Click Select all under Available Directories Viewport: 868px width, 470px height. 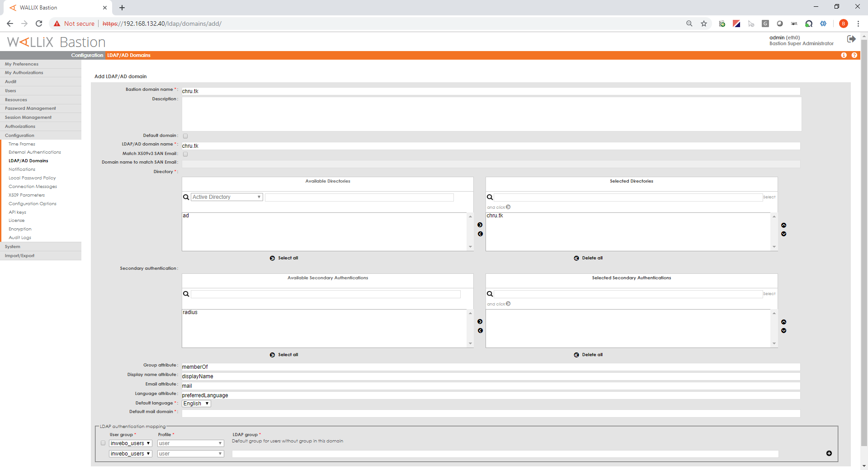[x=284, y=258]
